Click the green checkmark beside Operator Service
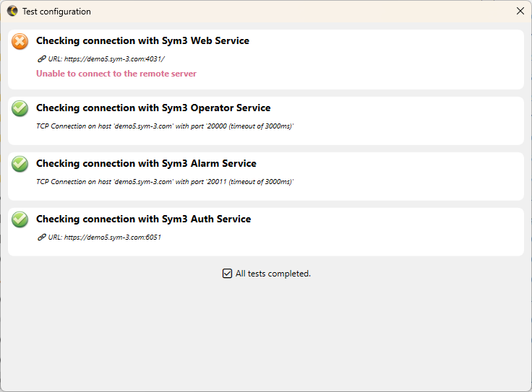The width and height of the screenshot is (532, 392). pos(20,108)
